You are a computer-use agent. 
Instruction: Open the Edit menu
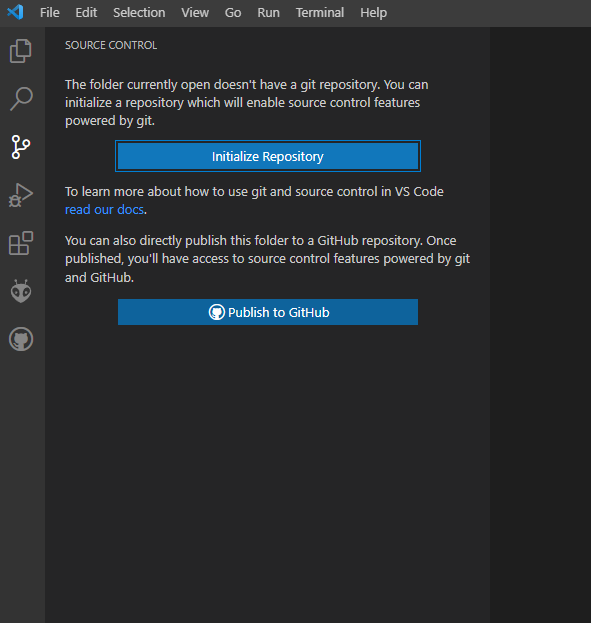[86, 13]
